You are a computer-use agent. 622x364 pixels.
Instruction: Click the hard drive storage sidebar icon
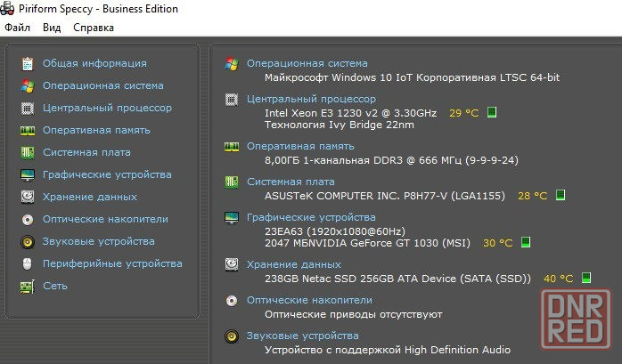click(28, 197)
